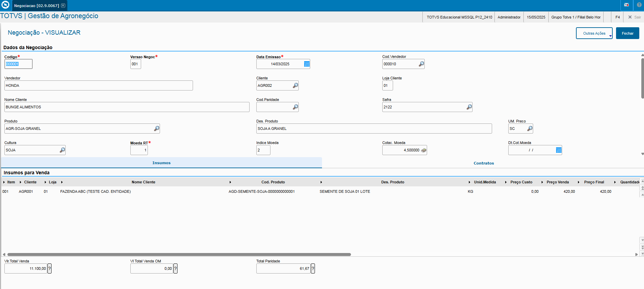Click 'Grupo Totvs 1 / Filial Belo Hor' label
Image resolution: width=644 pixels, height=289 pixels.
click(x=576, y=17)
